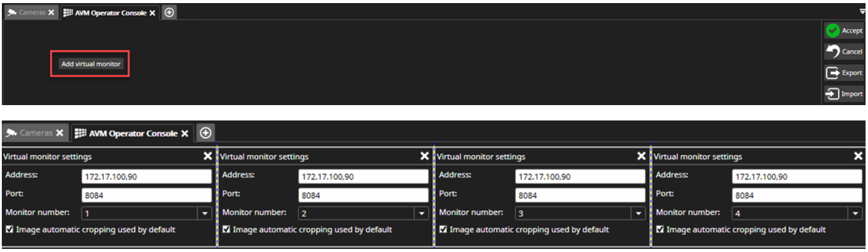Click the Import arrow icon

(x=833, y=94)
